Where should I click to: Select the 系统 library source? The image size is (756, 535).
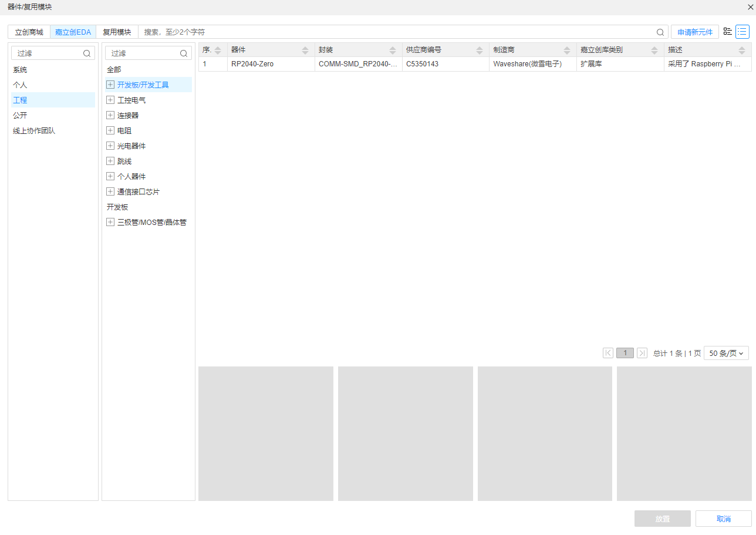[20, 70]
